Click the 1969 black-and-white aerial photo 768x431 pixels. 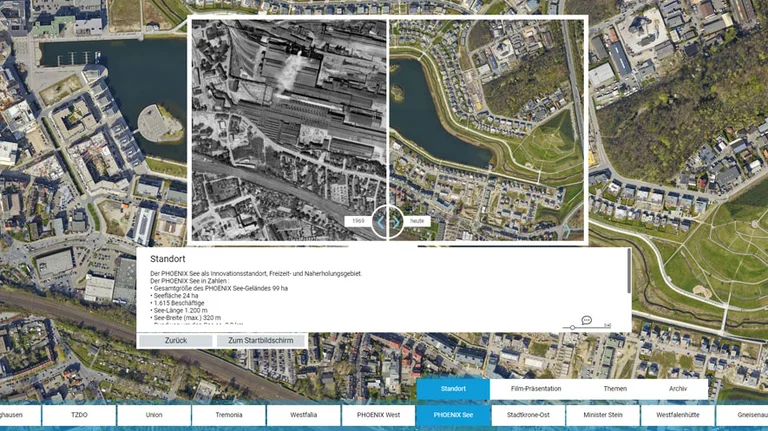click(289, 130)
